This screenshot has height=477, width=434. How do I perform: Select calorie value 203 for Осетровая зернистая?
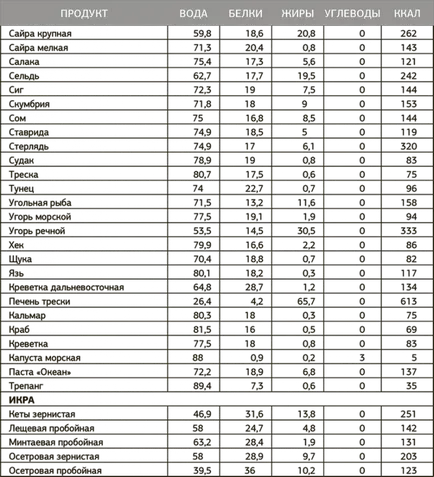pos(409,457)
